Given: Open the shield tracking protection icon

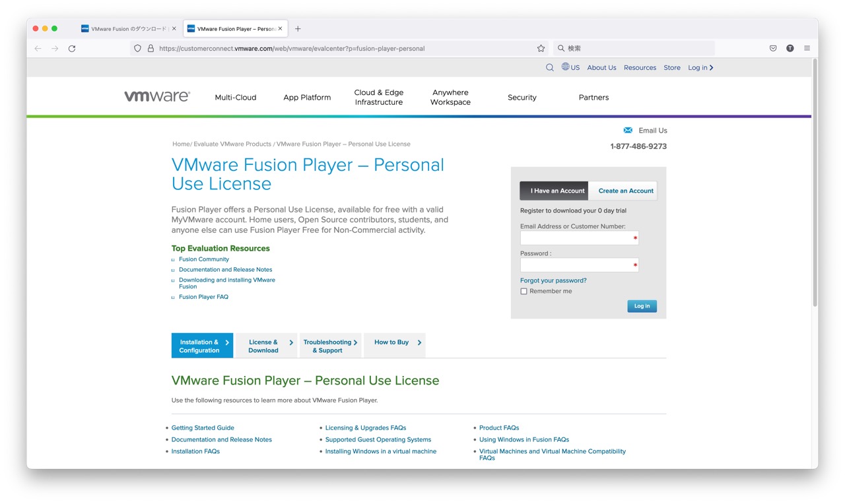Looking at the screenshot, I should click(137, 48).
